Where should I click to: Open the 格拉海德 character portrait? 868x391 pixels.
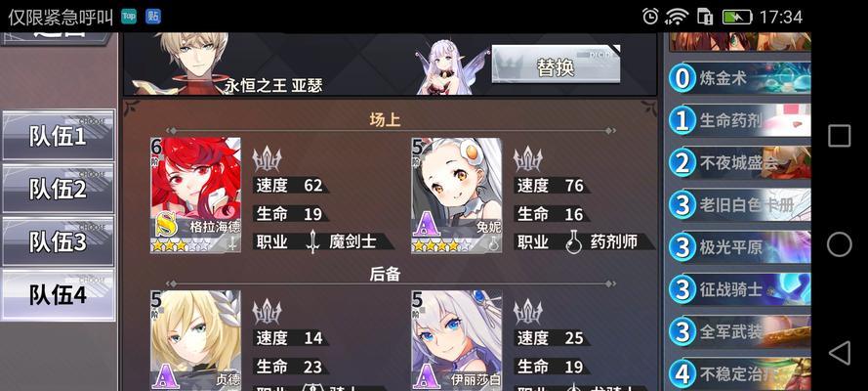click(x=196, y=195)
